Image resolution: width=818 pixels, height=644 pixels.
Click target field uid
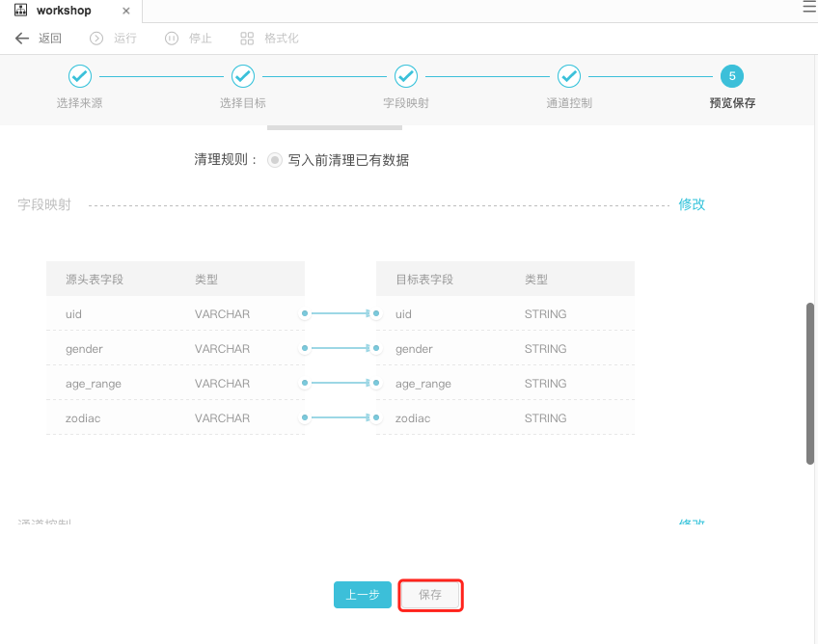coord(403,314)
